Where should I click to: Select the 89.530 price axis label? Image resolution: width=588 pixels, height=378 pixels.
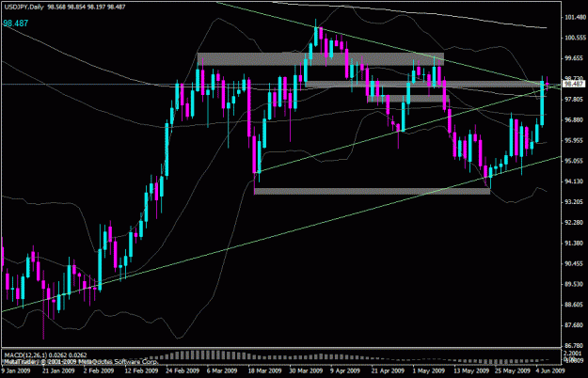575,284
